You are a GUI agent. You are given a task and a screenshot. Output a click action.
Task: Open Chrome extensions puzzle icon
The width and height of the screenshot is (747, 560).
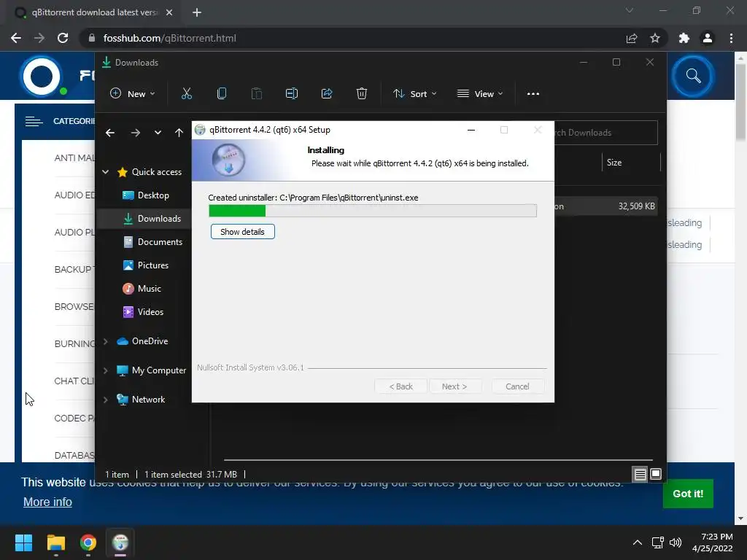(684, 38)
